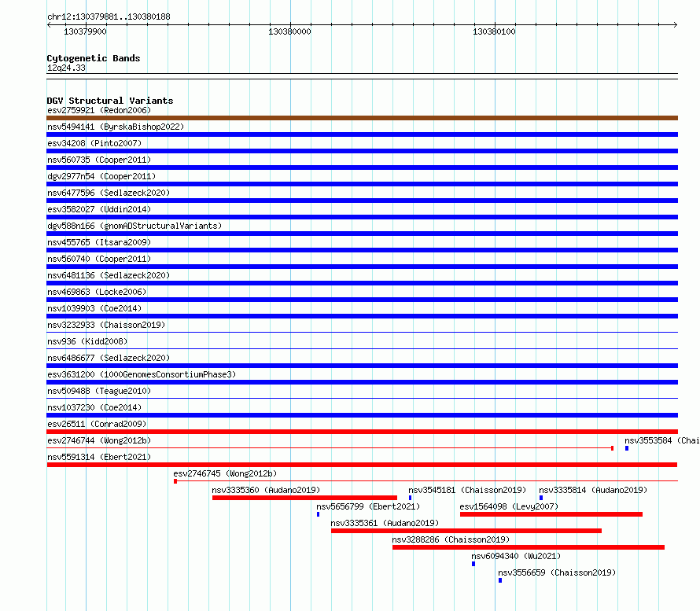Click esv26511 (Conrad2009) label
The image size is (700, 611).
[x=97, y=424]
